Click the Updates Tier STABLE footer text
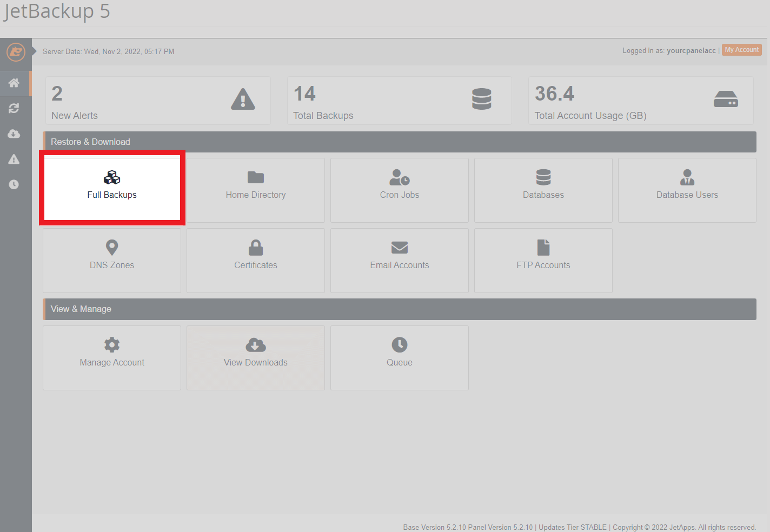Screen dimensions: 770x532 click(573, 527)
